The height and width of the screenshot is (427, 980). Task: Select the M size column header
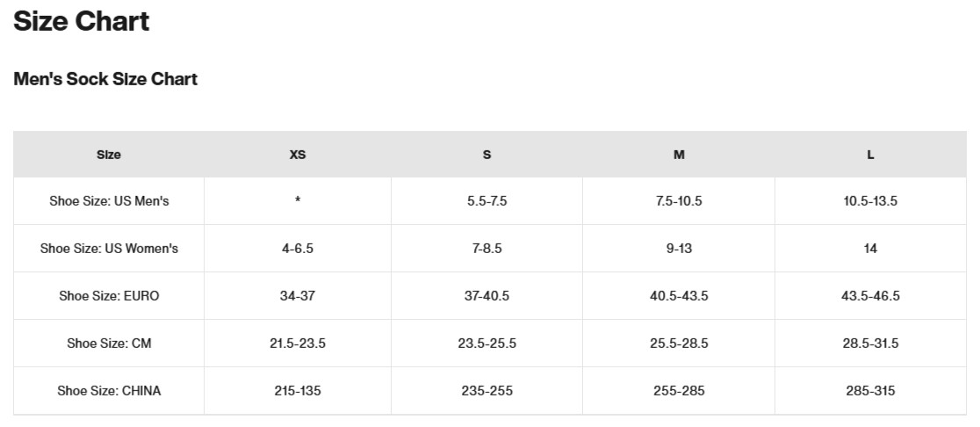tap(679, 155)
